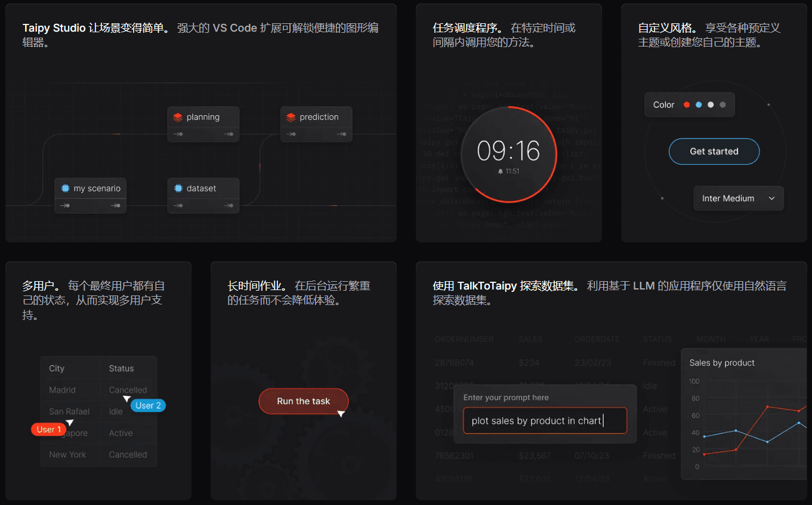
Task: Click the 09:16 clock display
Action: [508, 151]
